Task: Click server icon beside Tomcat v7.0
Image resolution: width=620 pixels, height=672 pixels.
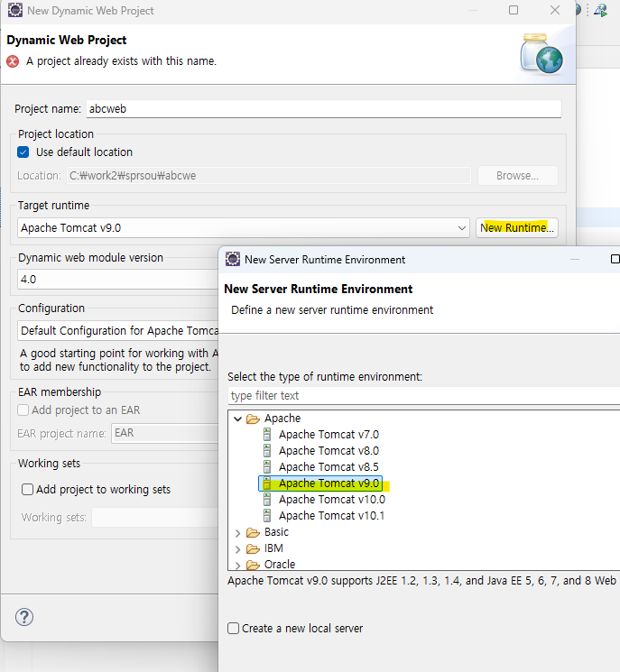Action: coord(267,435)
